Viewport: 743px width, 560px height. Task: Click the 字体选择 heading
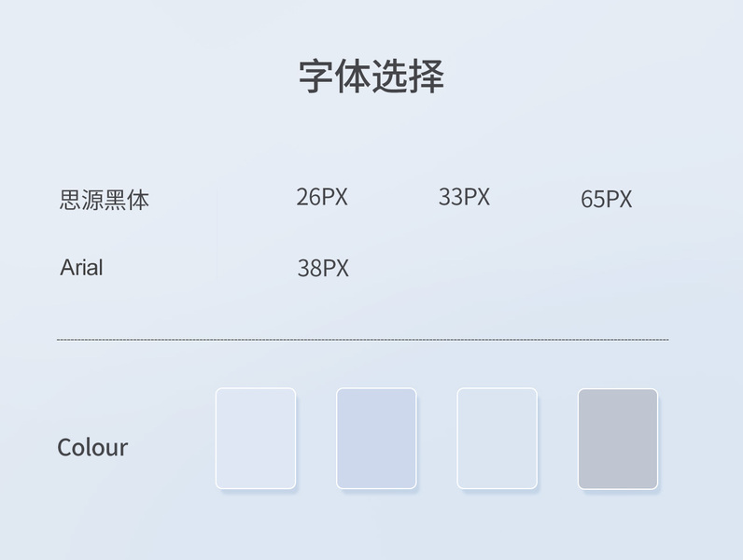pos(371,76)
